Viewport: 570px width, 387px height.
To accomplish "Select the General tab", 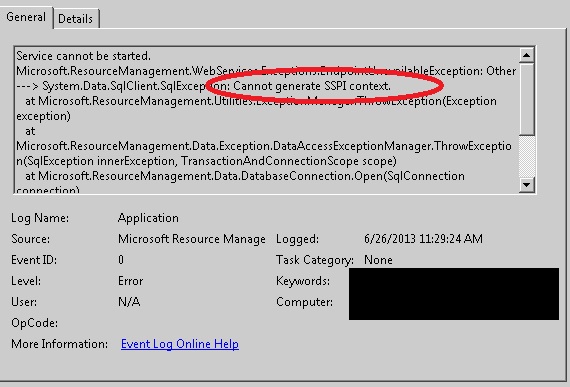I will [26, 17].
